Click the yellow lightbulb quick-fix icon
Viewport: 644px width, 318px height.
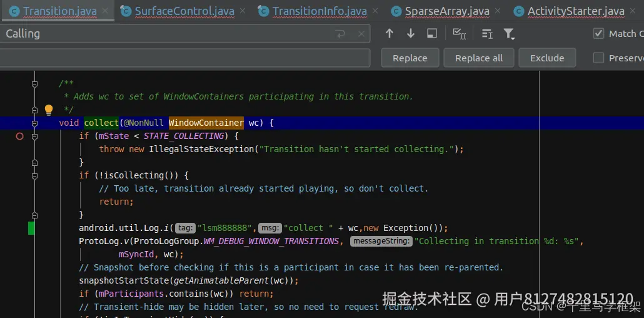[49, 110]
